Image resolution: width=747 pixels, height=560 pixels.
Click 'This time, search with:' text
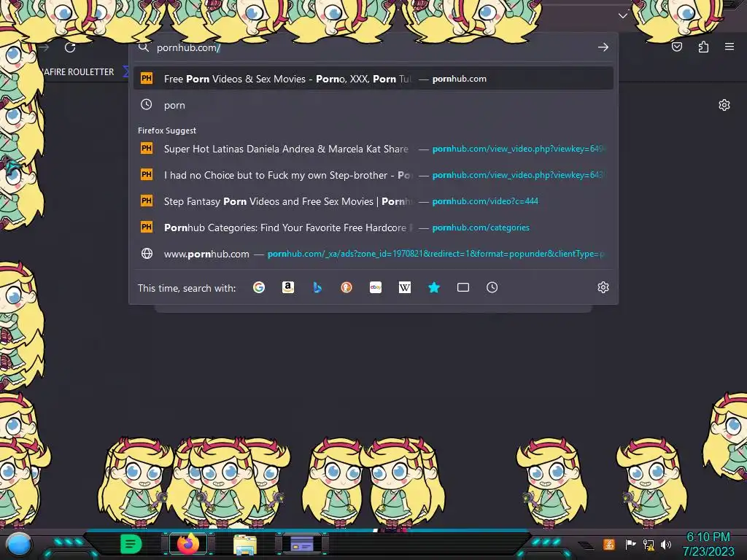tap(187, 288)
